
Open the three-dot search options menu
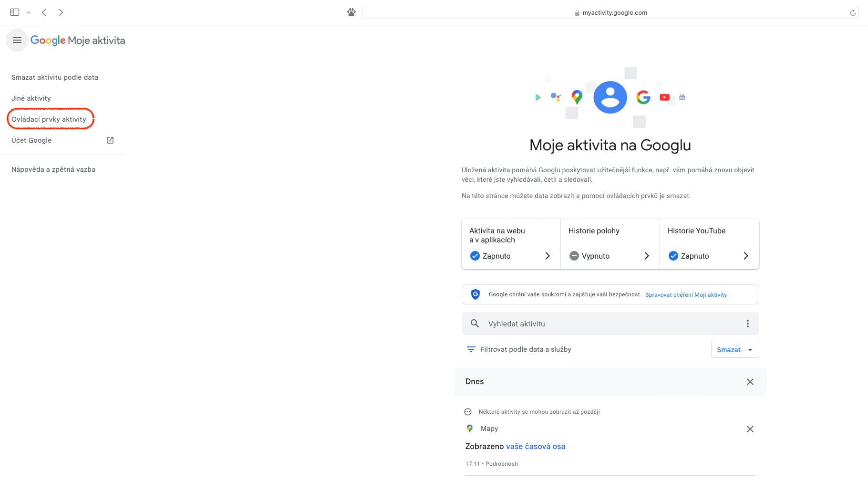[x=747, y=324]
